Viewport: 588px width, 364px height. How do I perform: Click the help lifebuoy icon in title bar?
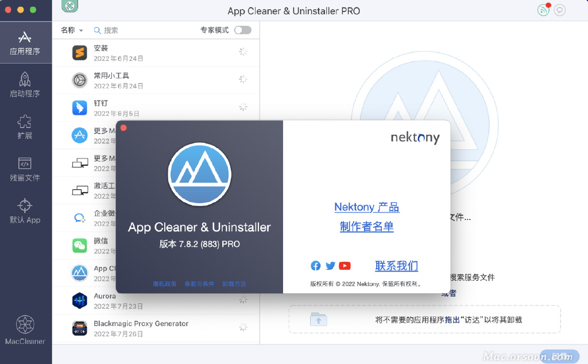pyautogui.click(x=69, y=6)
